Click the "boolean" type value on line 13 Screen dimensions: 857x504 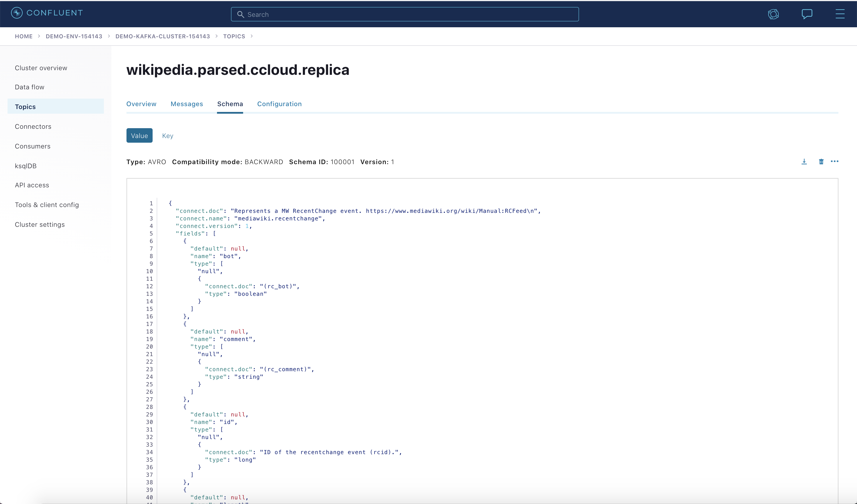tap(251, 294)
